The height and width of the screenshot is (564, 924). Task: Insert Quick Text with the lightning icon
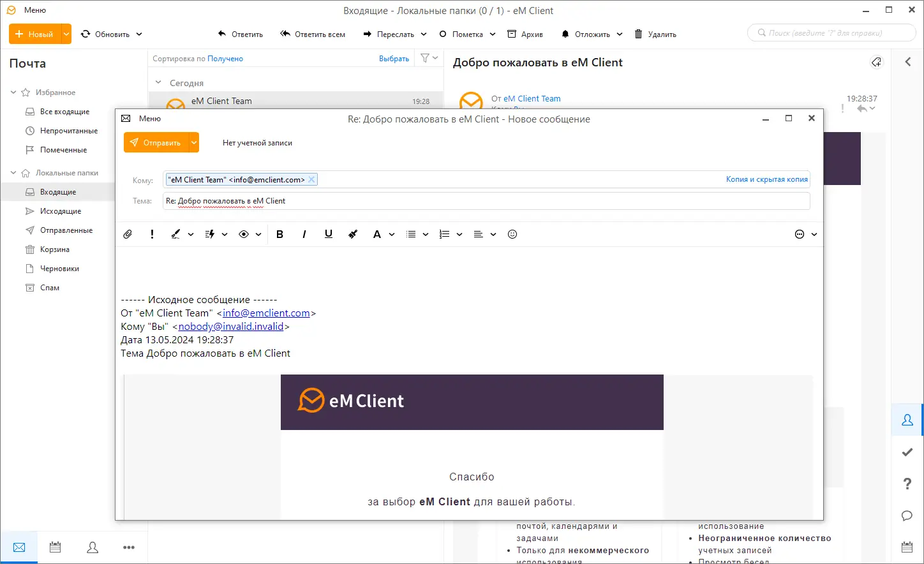(x=210, y=234)
